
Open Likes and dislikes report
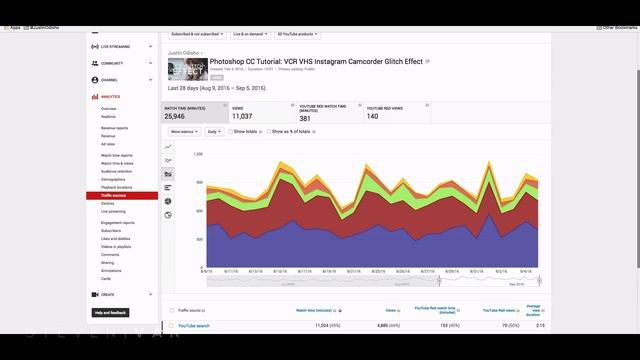click(116, 239)
